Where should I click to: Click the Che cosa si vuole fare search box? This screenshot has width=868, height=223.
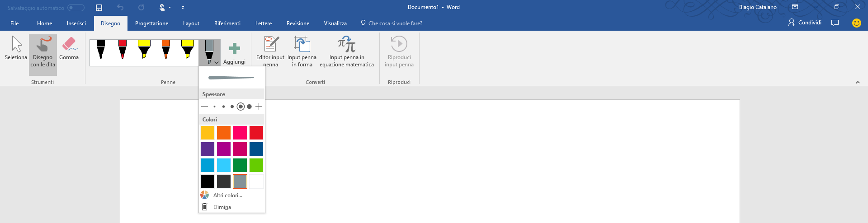[392, 23]
